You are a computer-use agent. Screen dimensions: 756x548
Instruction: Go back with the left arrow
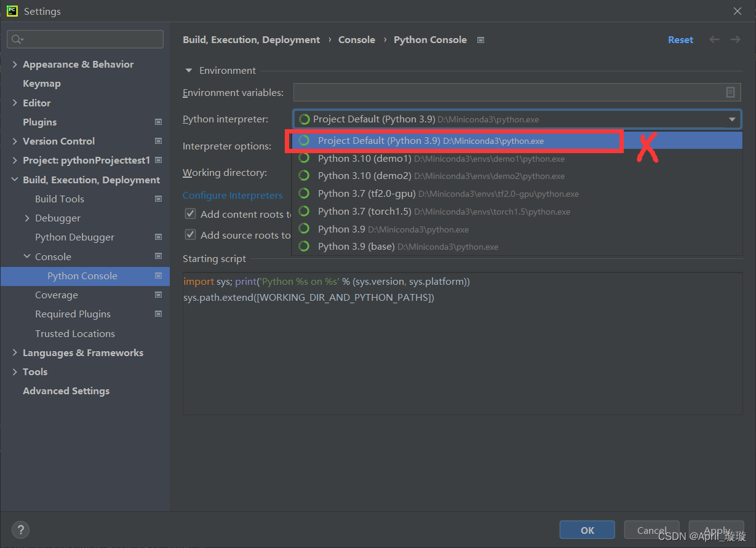[x=714, y=39]
